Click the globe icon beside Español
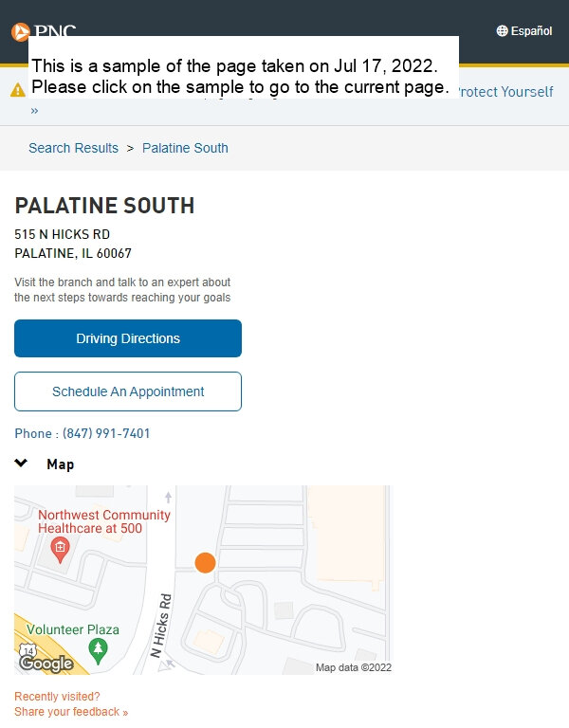 502,30
